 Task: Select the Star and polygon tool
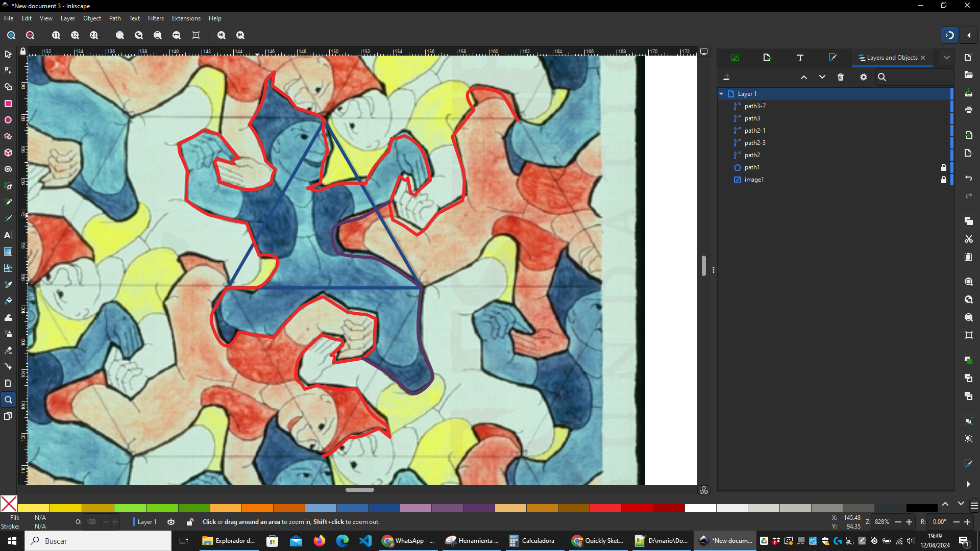[8, 136]
